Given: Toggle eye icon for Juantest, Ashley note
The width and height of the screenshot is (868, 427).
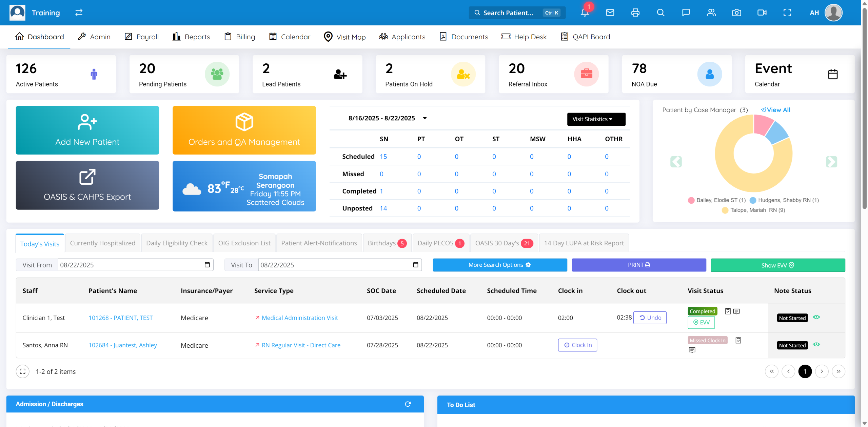Looking at the screenshot, I should pos(816,345).
